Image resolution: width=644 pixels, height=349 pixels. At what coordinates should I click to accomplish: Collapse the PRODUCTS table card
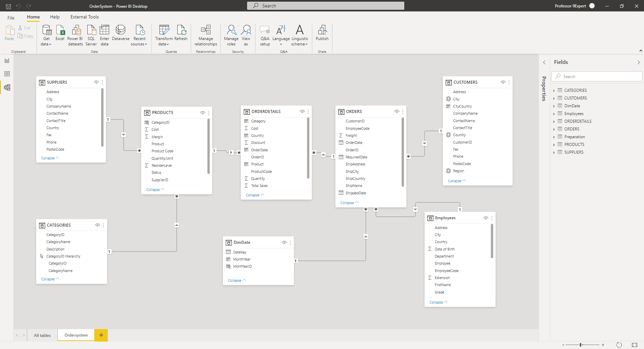(154, 190)
